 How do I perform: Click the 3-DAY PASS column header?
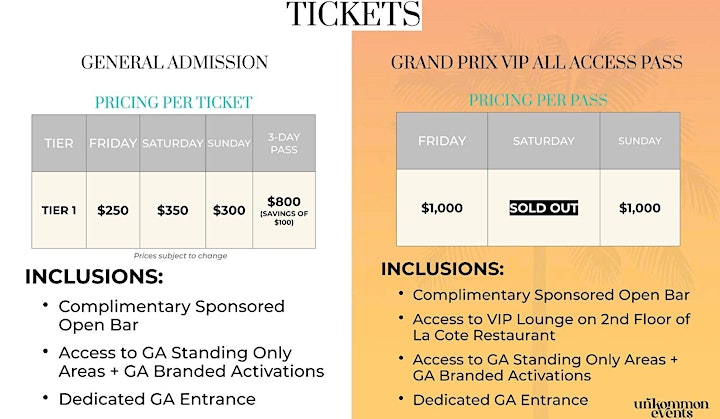pyautogui.click(x=284, y=143)
